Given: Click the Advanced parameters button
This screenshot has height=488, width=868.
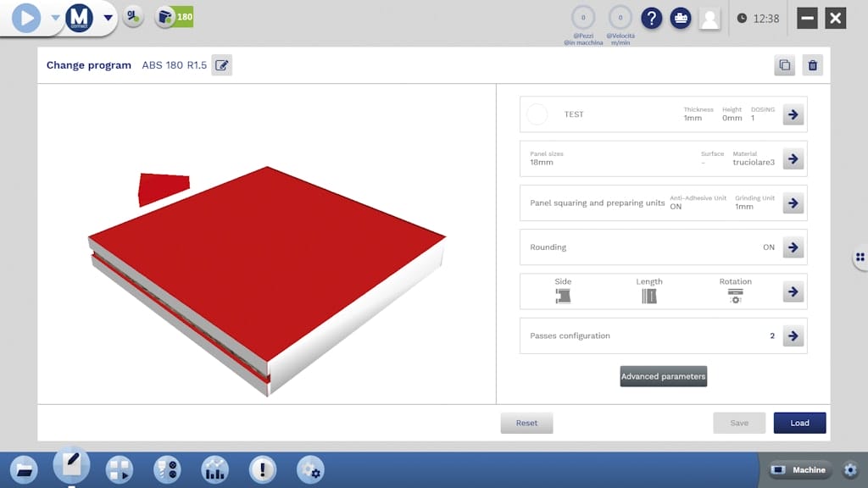Looking at the screenshot, I should click(663, 376).
